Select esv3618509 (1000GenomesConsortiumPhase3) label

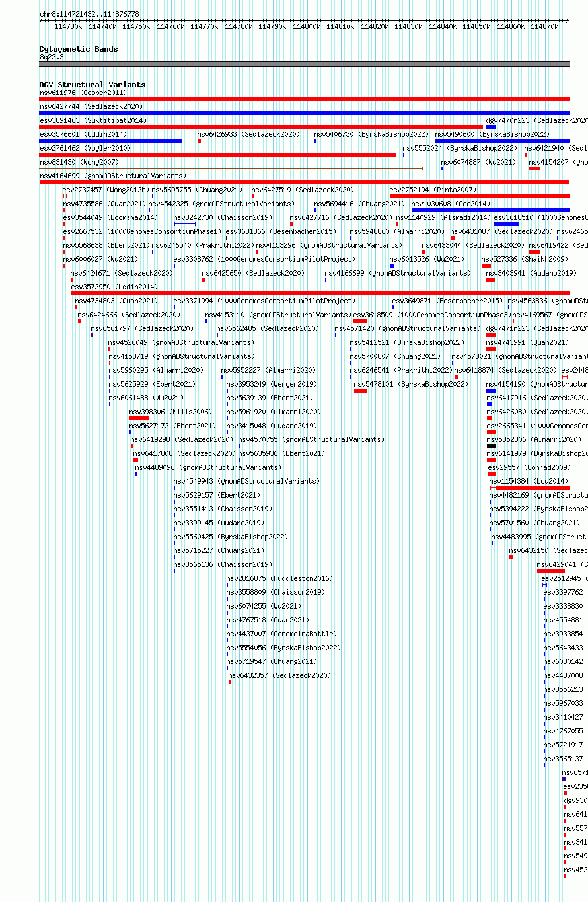(432, 315)
